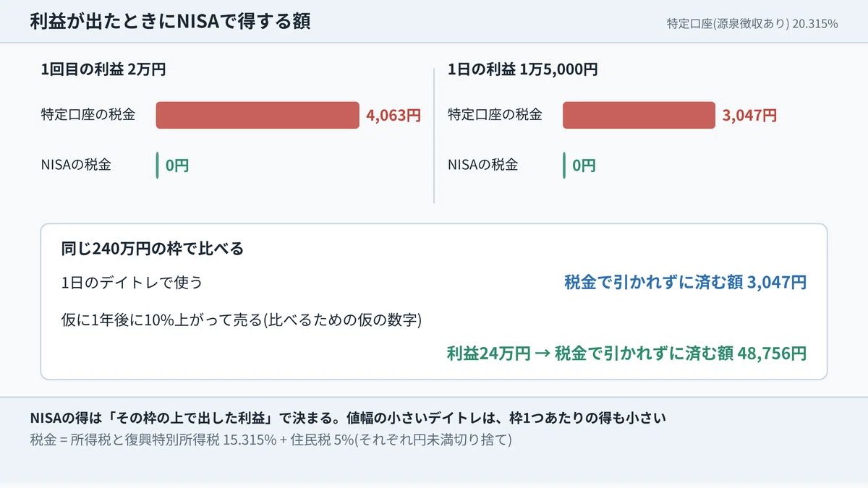Click the red tax bar labeled 4,063円

pyautogui.click(x=258, y=115)
